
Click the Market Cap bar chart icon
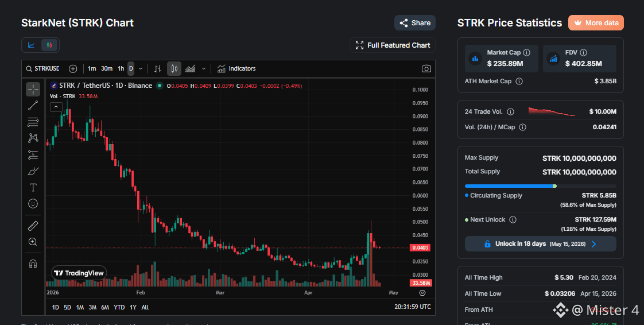pyautogui.click(x=475, y=59)
